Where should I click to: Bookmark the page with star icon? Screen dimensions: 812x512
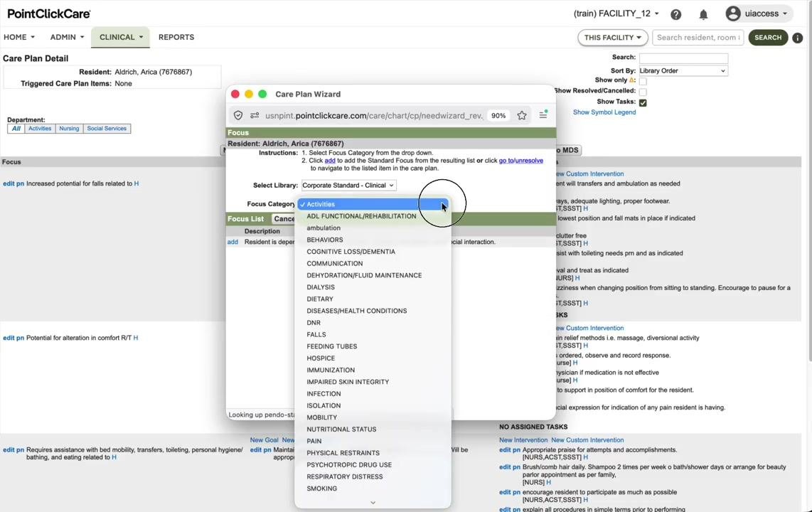click(521, 115)
